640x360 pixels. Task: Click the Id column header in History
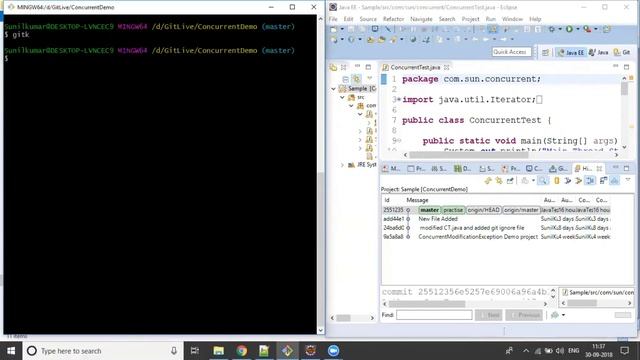[x=387, y=200]
